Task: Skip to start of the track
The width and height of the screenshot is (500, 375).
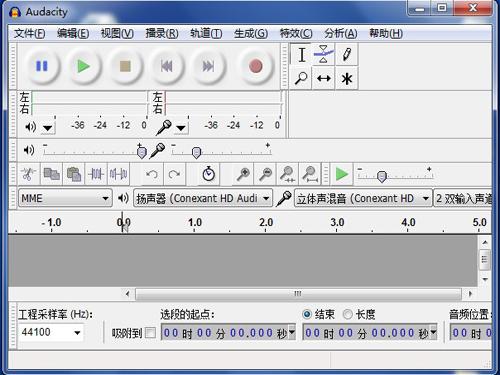Action: pyautogui.click(x=167, y=66)
